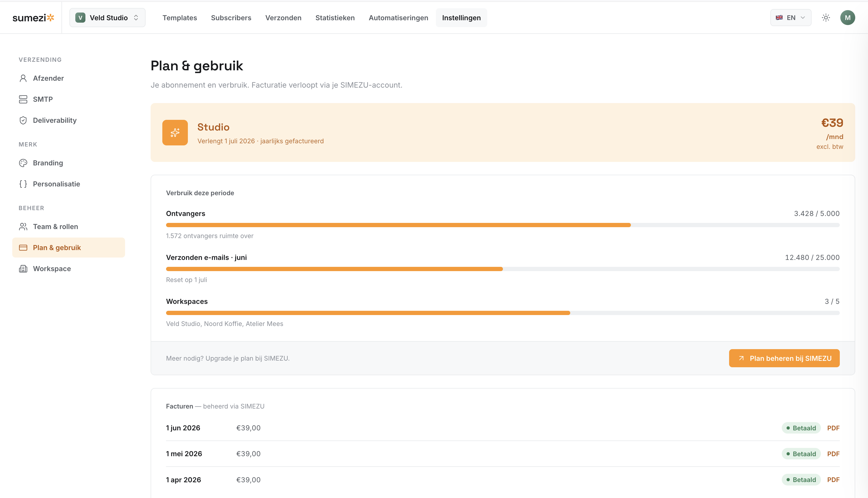Screen dimensions: 868x498
Task: Download PDF for 1 apr 2026 invoice
Action: tap(833, 480)
